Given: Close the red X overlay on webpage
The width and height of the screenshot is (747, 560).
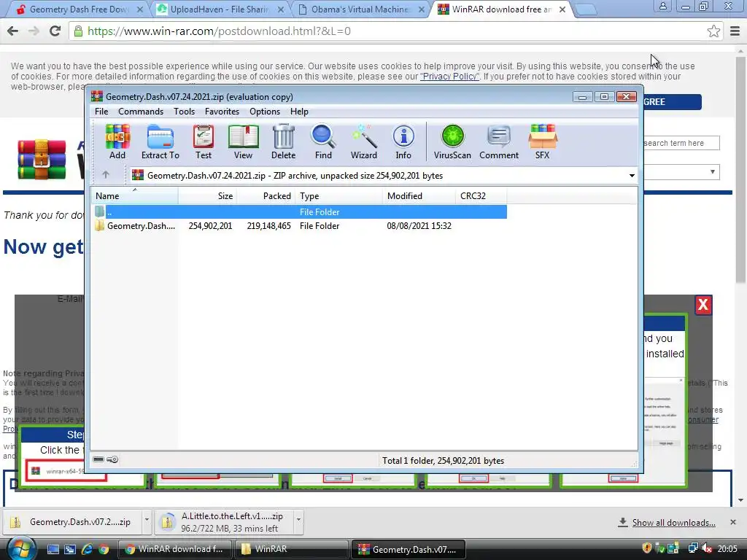Looking at the screenshot, I should tap(703, 305).
